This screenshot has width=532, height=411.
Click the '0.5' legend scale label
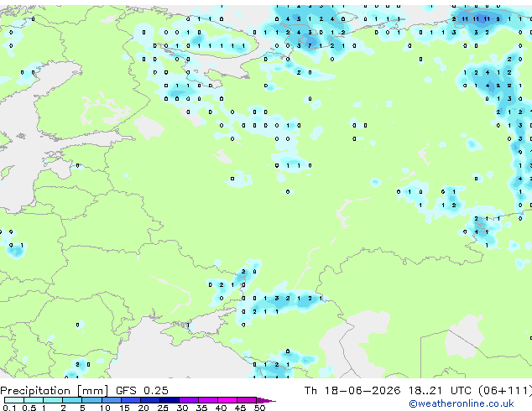click(29, 408)
